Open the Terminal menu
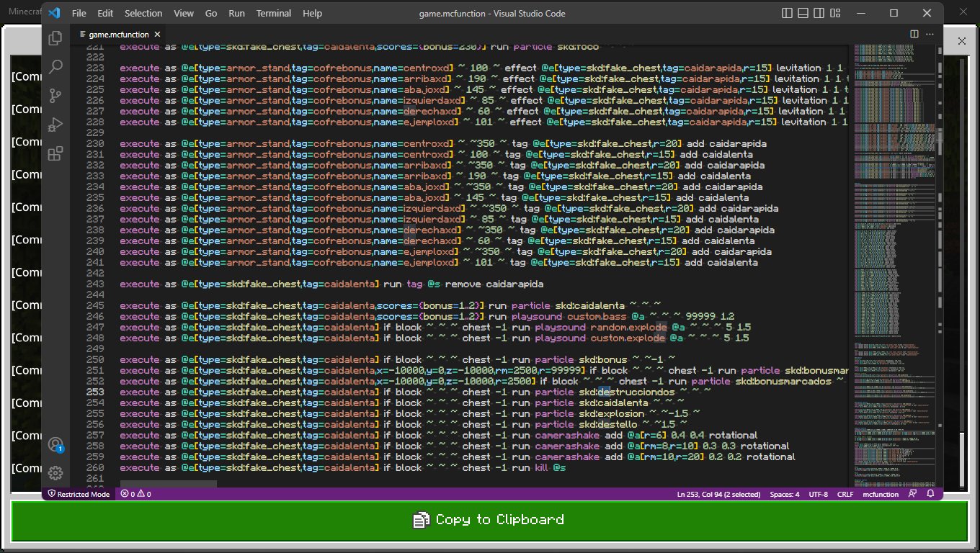The height and width of the screenshot is (553, 980). click(x=274, y=13)
